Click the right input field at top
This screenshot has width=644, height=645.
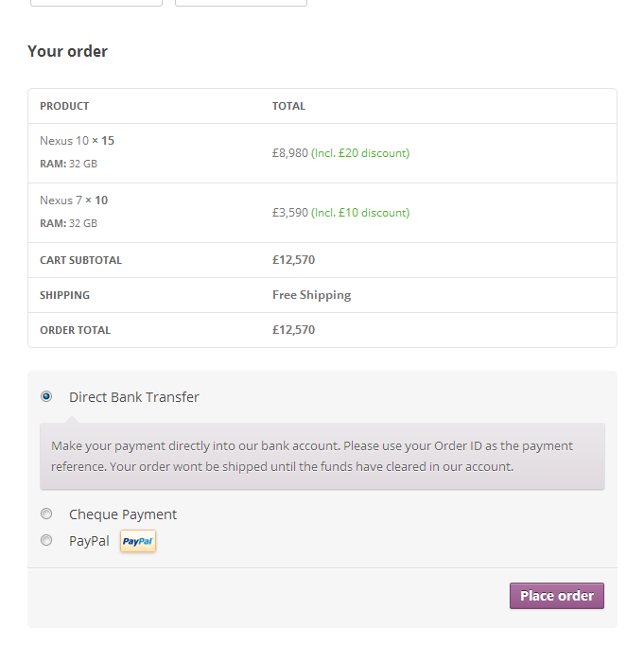[x=241, y=3]
